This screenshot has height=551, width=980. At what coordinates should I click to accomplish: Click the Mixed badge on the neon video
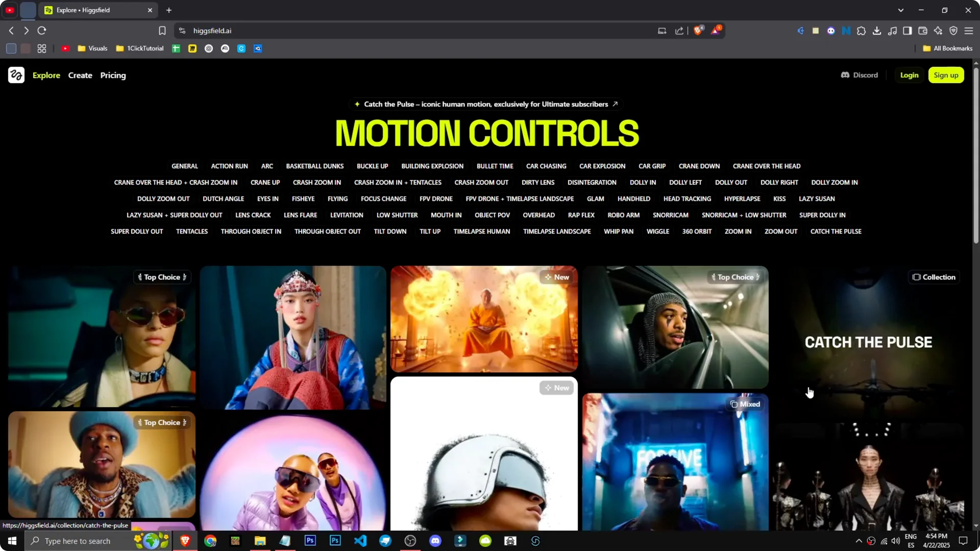(x=745, y=404)
